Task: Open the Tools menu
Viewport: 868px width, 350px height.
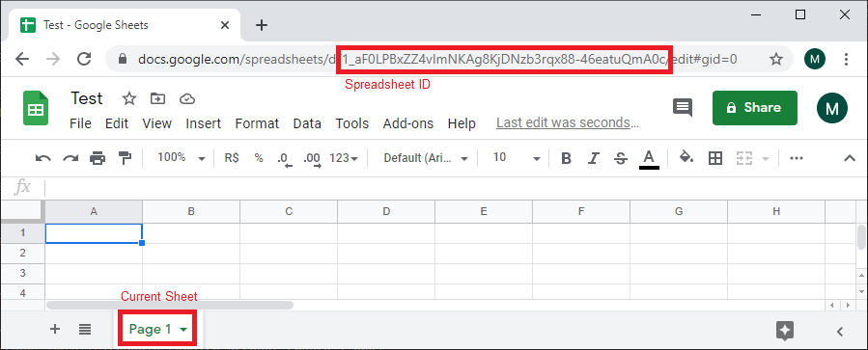Action: tap(352, 123)
